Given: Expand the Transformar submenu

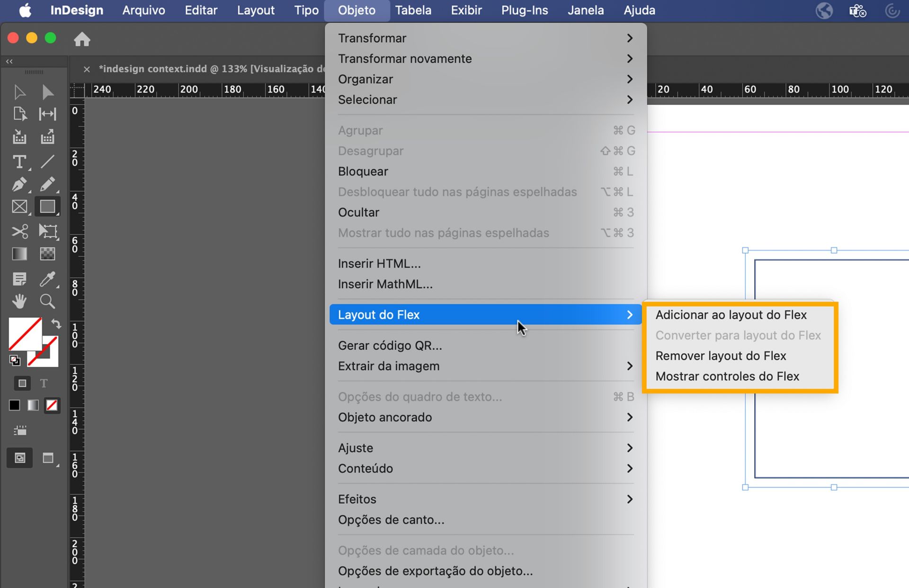Looking at the screenshot, I should (x=372, y=38).
